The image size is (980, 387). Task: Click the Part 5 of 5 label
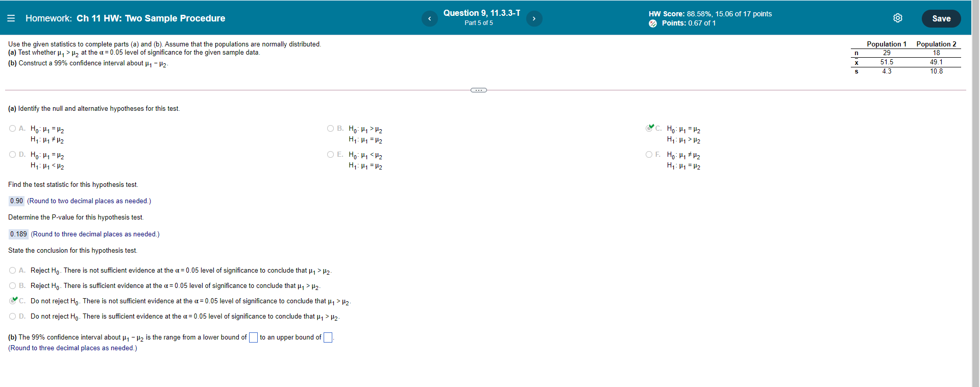coord(479,23)
